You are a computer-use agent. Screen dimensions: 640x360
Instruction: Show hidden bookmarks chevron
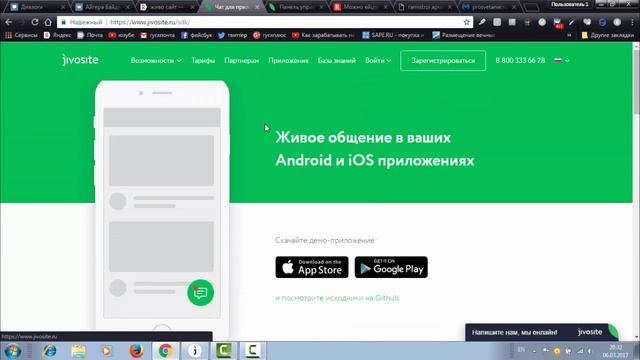(569, 36)
